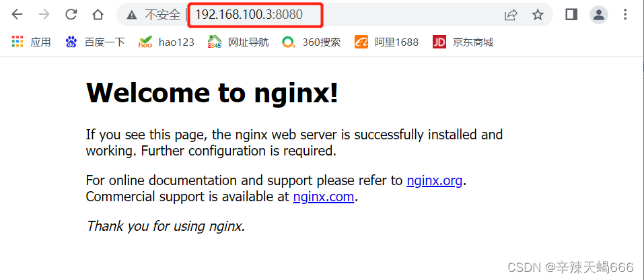
Task: Open the browser home page
Action: (x=98, y=15)
